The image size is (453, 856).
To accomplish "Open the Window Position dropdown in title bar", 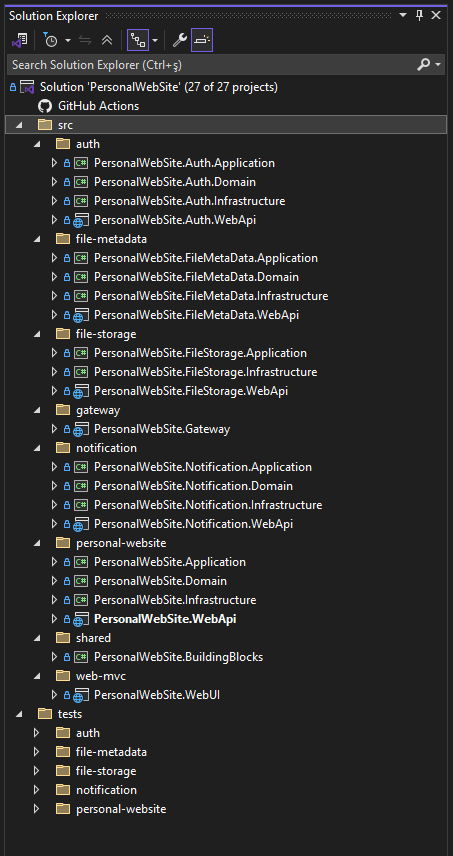I will tap(403, 15).
